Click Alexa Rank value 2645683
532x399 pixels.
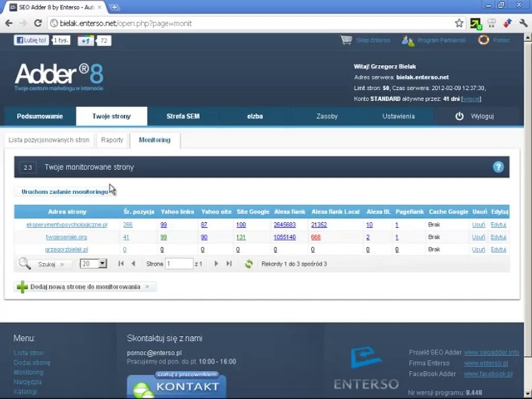(285, 225)
